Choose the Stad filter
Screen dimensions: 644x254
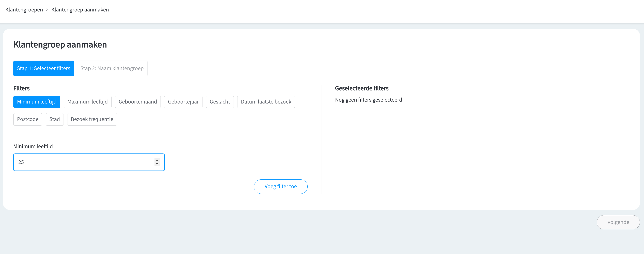(54, 119)
